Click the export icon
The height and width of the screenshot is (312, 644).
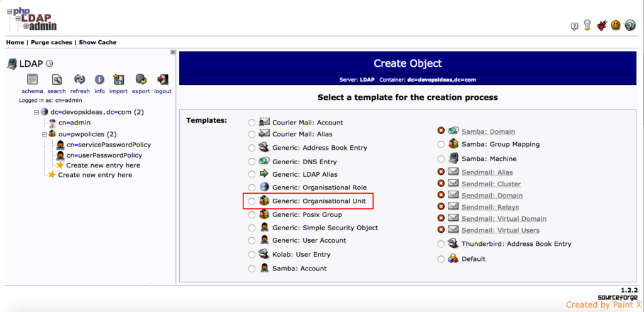(x=141, y=80)
